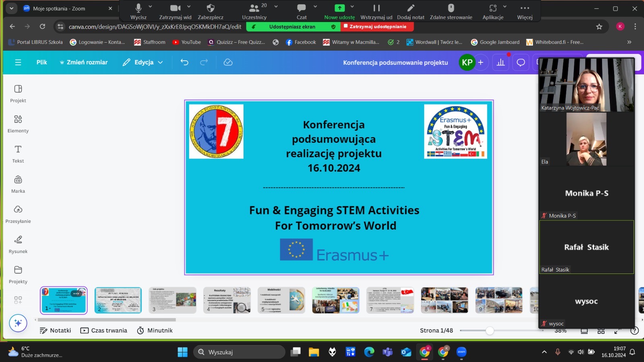This screenshot has width=644, height=362.
Task: Toggle grid view of pages
Action: pos(601,331)
